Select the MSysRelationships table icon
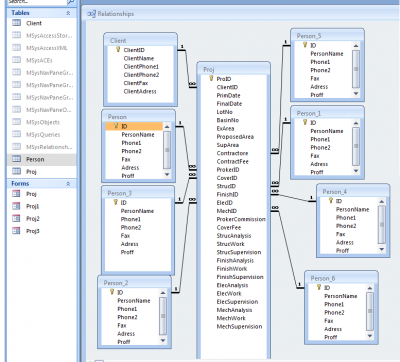The image size is (400, 362). [16, 147]
